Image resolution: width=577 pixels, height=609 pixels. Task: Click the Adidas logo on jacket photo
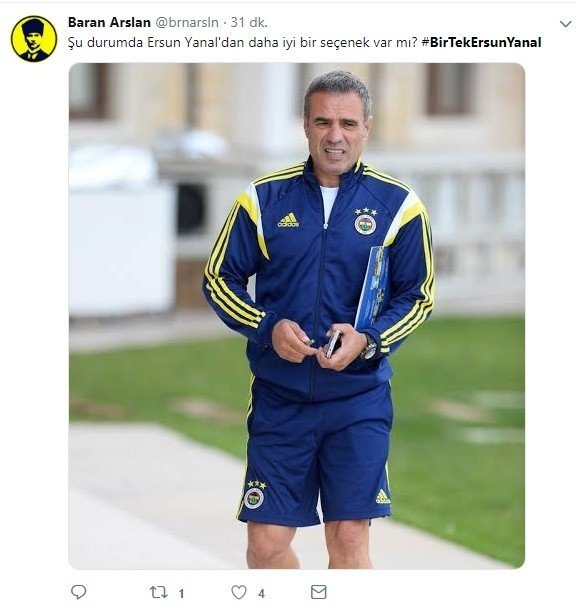click(x=288, y=220)
